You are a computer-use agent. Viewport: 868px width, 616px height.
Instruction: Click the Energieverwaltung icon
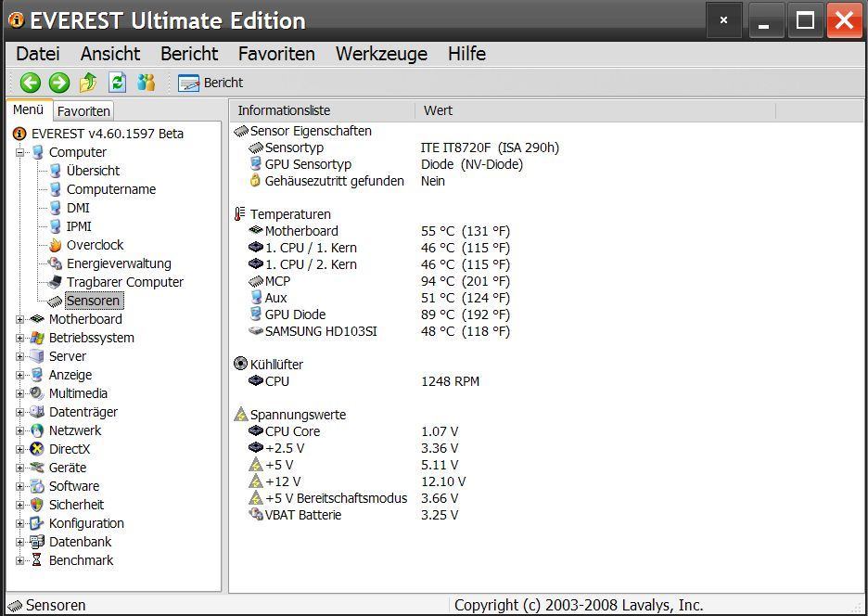click(x=55, y=263)
